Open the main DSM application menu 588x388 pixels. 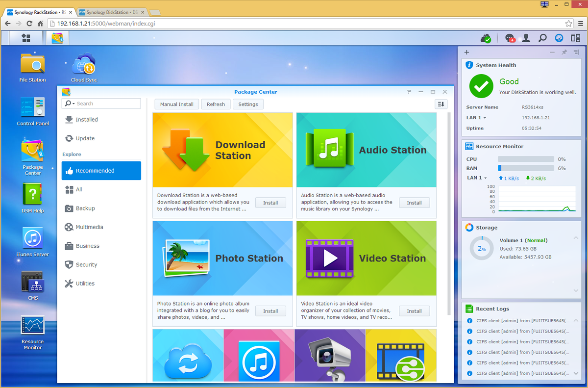tap(26, 38)
